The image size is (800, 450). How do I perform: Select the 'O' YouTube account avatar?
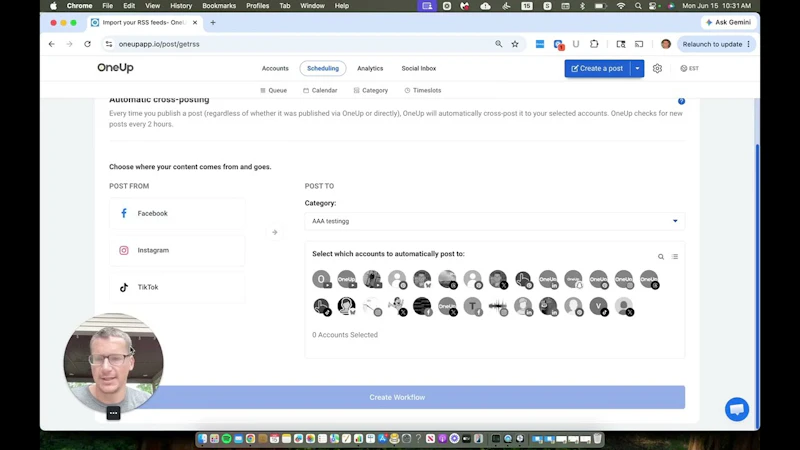point(321,279)
